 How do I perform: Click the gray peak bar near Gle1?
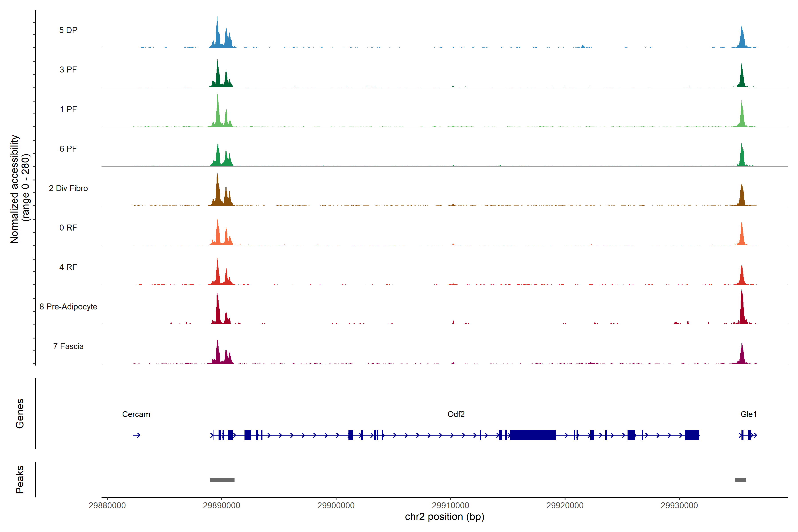(741, 480)
